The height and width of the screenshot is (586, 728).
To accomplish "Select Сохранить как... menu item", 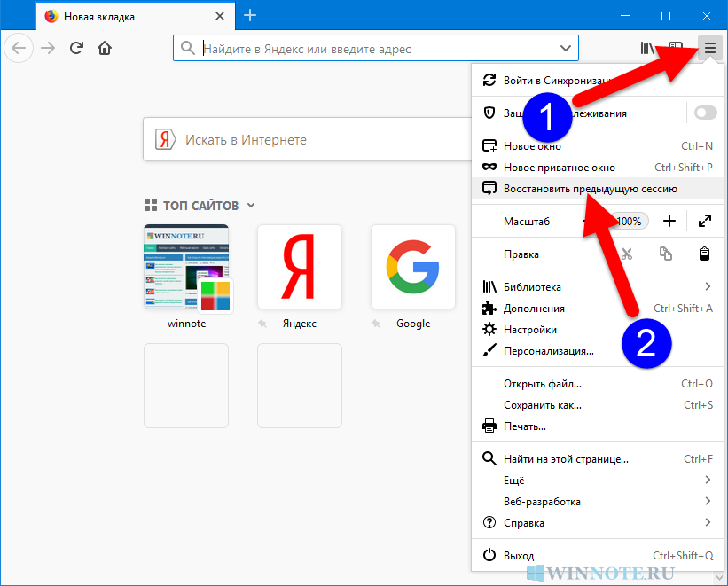I will 598,405.
